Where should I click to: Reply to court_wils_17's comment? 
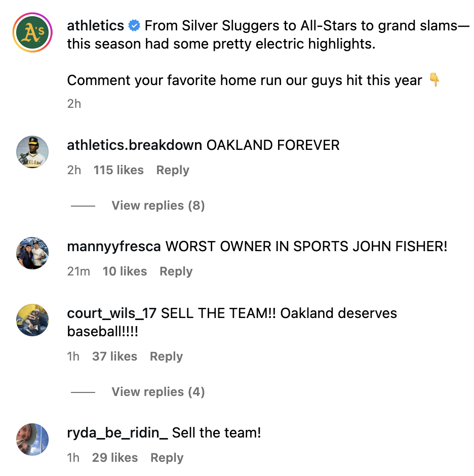coord(166,356)
